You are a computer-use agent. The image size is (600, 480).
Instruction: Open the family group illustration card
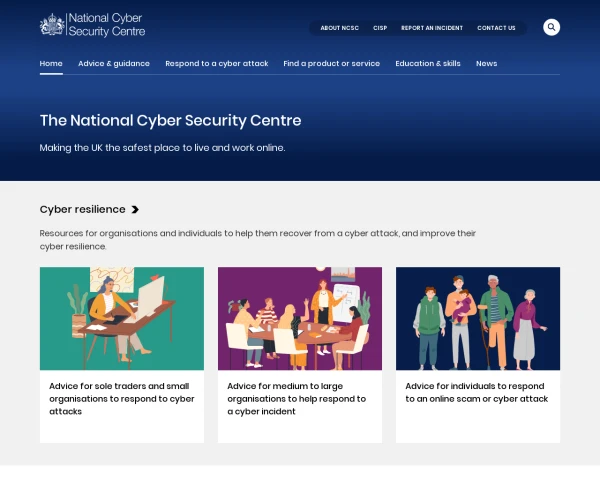coord(478,318)
